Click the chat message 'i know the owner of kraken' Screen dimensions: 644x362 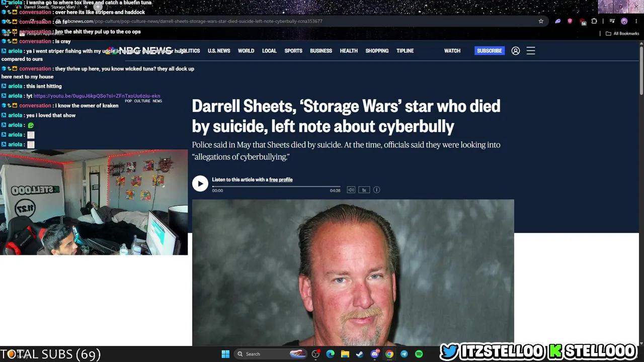pos(87,106)
